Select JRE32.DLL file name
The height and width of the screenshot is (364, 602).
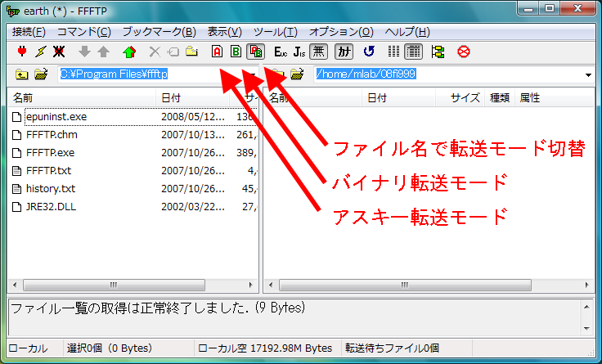click(x=51, y=207)
